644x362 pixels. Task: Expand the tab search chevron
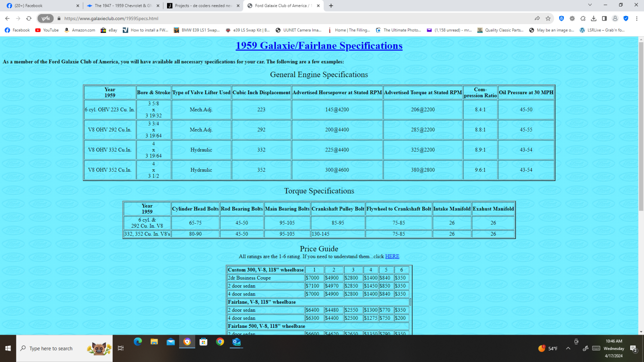pos(590,5)
